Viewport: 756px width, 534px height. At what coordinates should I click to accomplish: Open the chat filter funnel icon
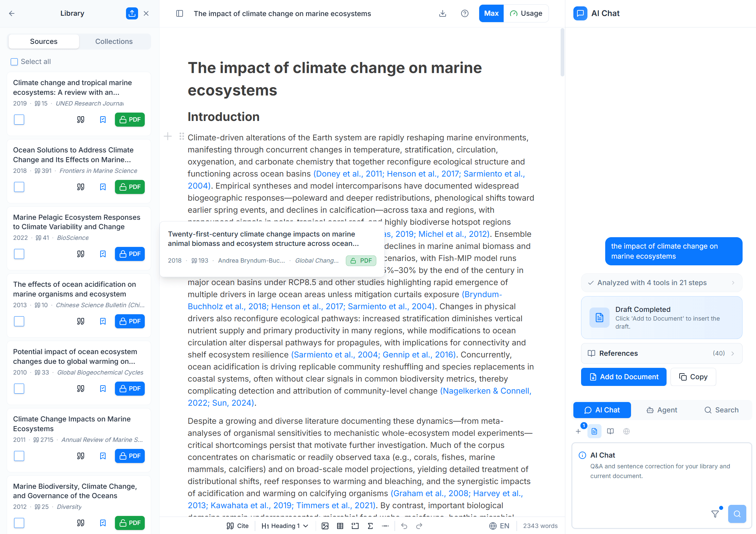pyautogui.click(x=715, y=514)
